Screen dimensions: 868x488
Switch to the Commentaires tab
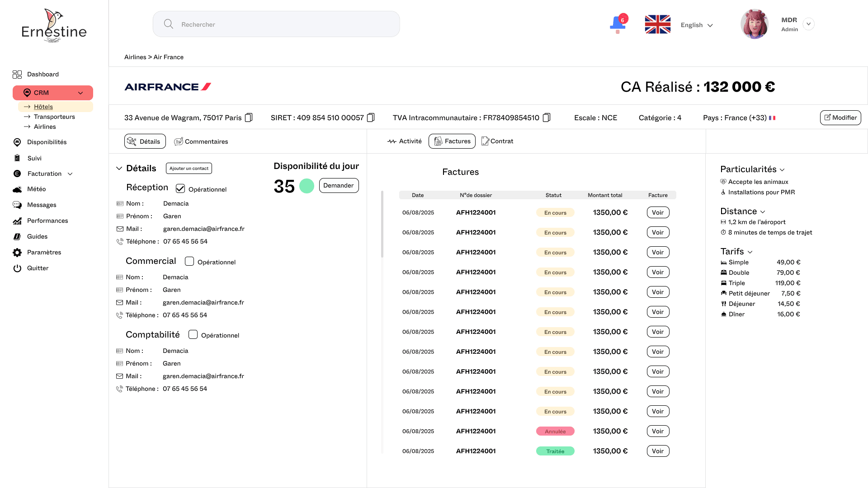click(x=201, y=141)
